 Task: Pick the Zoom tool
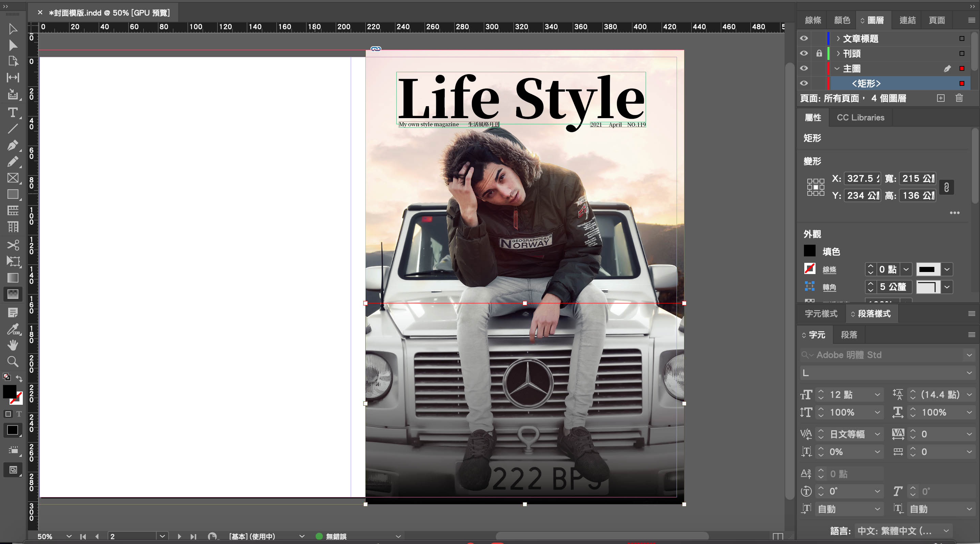13,361
